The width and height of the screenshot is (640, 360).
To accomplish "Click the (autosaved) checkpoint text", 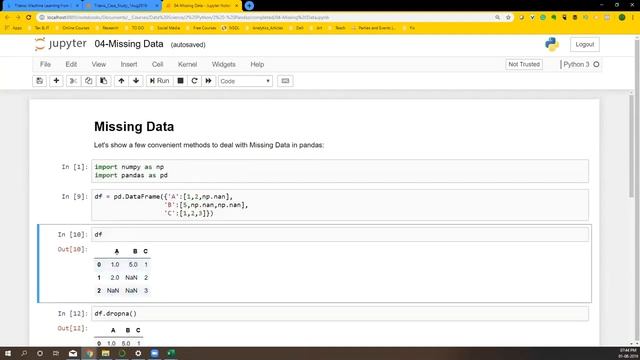I will coord(188,45).
